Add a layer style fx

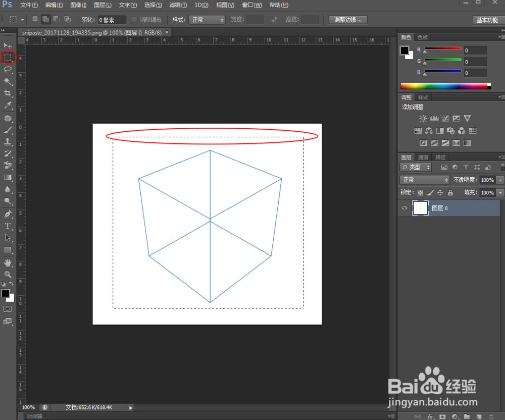coord(430,417)
